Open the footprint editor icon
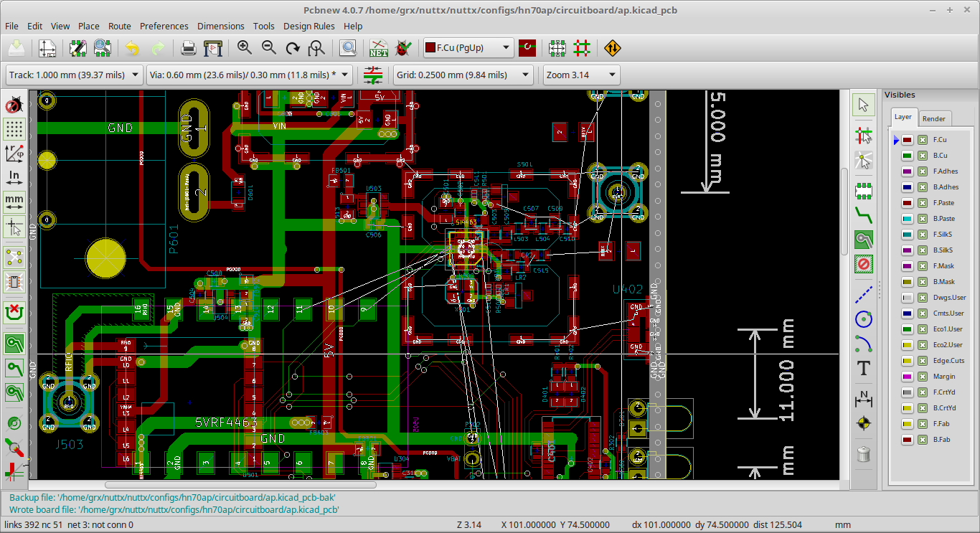Viewport: 980px width, 533px height. pos(78,48)
